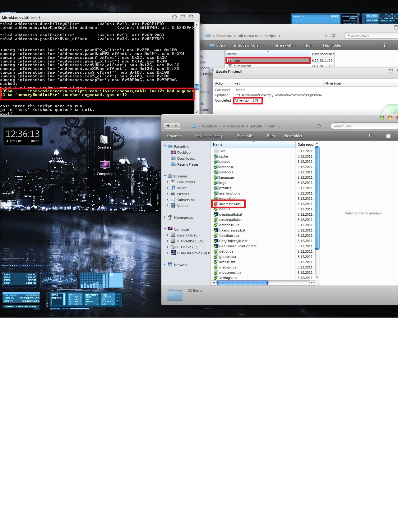Select the classes folder in the rom directory

[x=224, y=162]
